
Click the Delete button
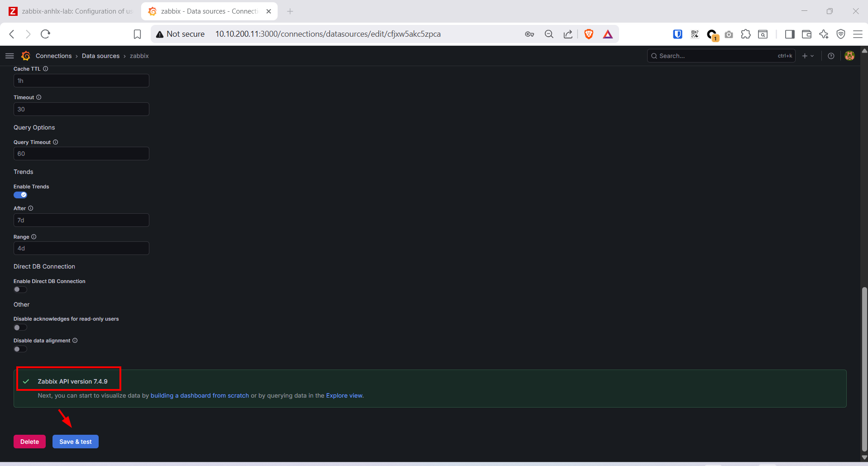29,442
